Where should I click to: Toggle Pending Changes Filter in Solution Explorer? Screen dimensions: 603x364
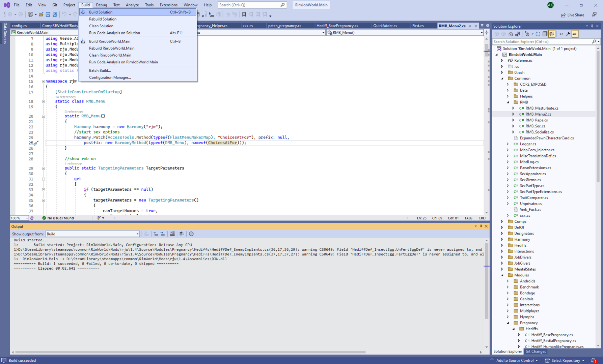tap(527, 34)
